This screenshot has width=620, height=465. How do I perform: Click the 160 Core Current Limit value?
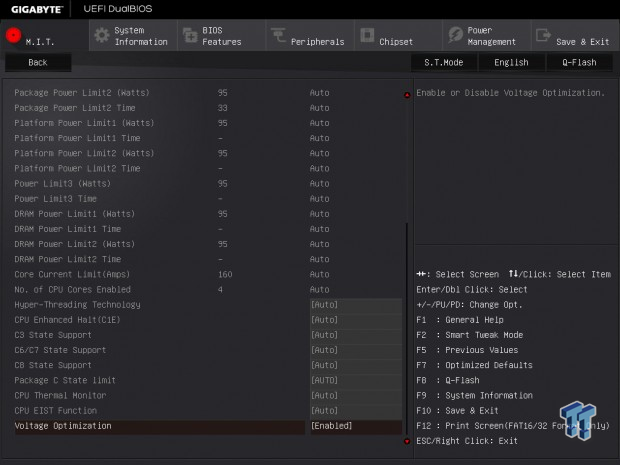point(225,274)
